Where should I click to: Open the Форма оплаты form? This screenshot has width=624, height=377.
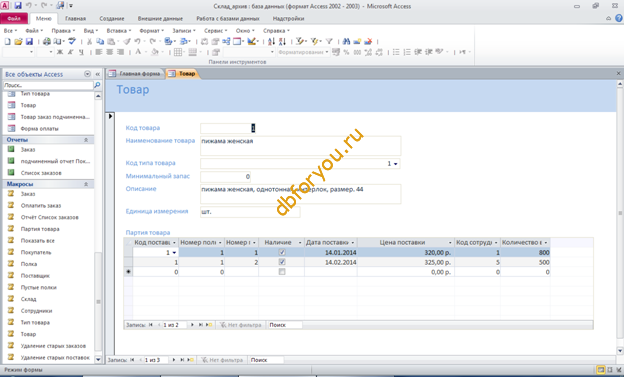(39, 129)
